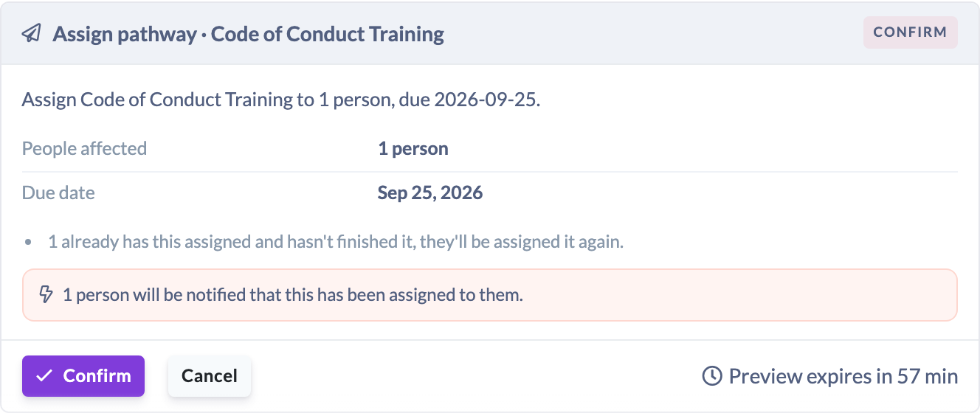The image size is (980, 413).
Task: Click the bullet point before the warning
Action: [x=28, y=242]
